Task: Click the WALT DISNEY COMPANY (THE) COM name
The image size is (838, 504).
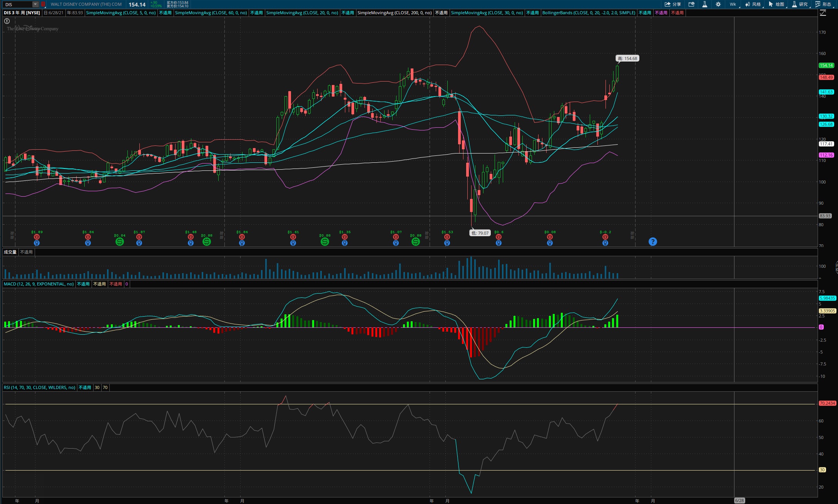Action: pyautogui.click(x=86, y=4)
